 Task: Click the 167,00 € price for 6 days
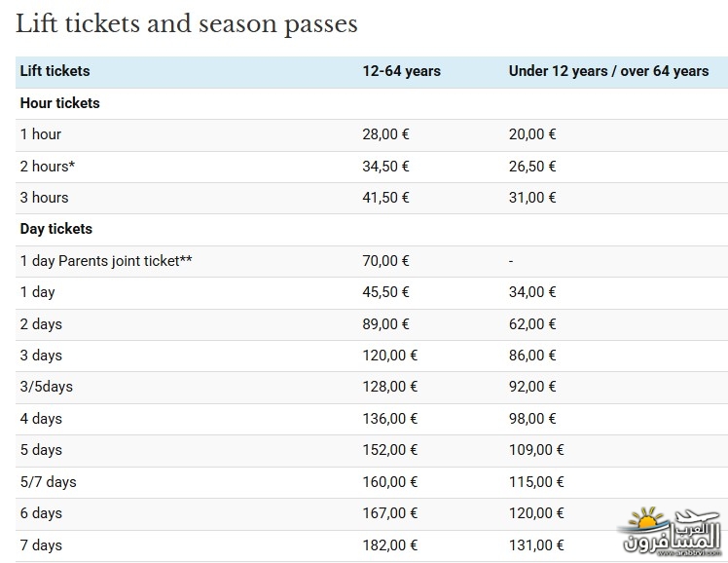click(390, 512)
